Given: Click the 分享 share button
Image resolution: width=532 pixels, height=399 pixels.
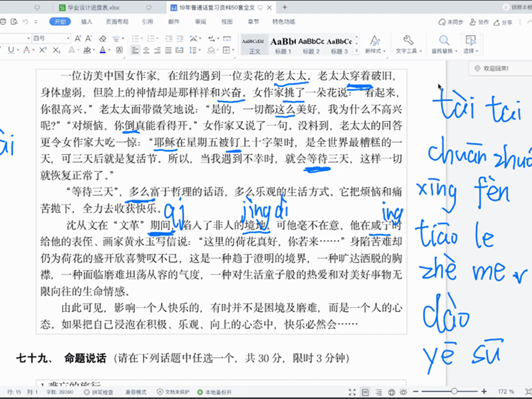Looking at the screenshot, I should coord(507,21).
